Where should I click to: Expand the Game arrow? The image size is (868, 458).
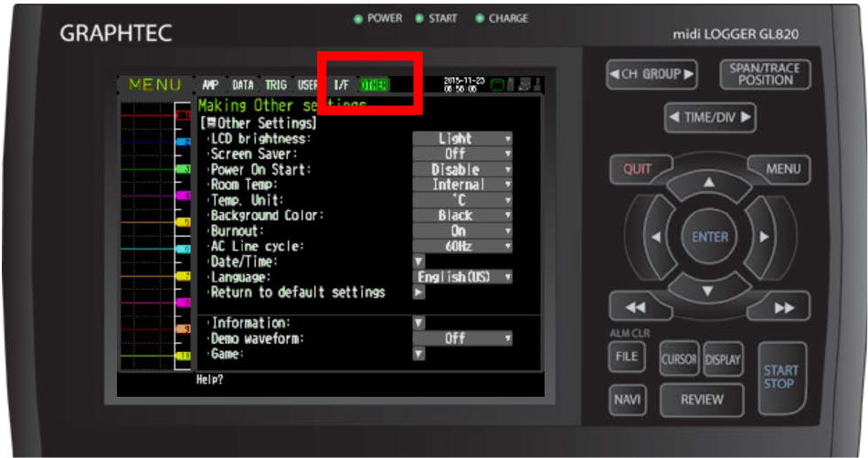419,354
